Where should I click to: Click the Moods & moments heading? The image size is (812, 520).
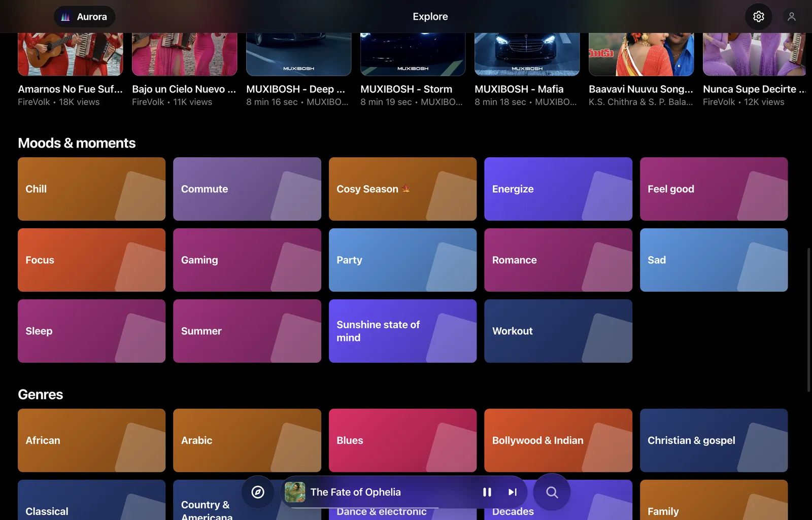[x=77, y=143]
